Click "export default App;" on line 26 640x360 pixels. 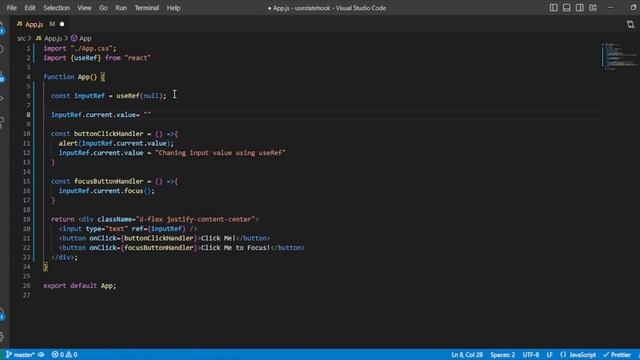point(80,286)
